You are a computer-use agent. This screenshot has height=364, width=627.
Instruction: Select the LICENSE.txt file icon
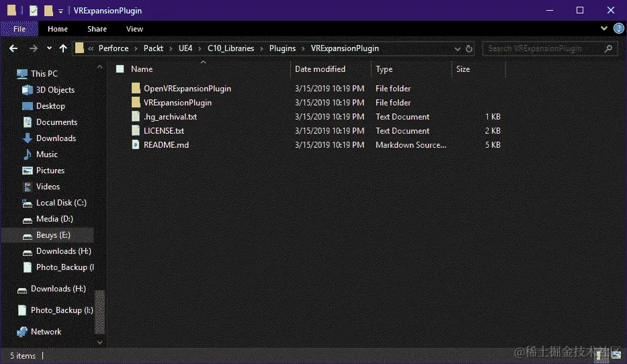(136, 130)
